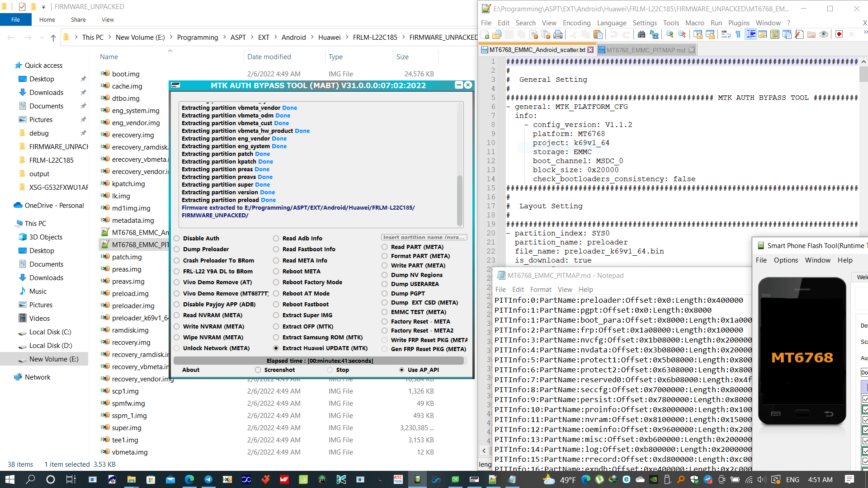This screenshot has width=868, height=488.
Task: Click Extract Super IMG option
Action: point(275,314)
